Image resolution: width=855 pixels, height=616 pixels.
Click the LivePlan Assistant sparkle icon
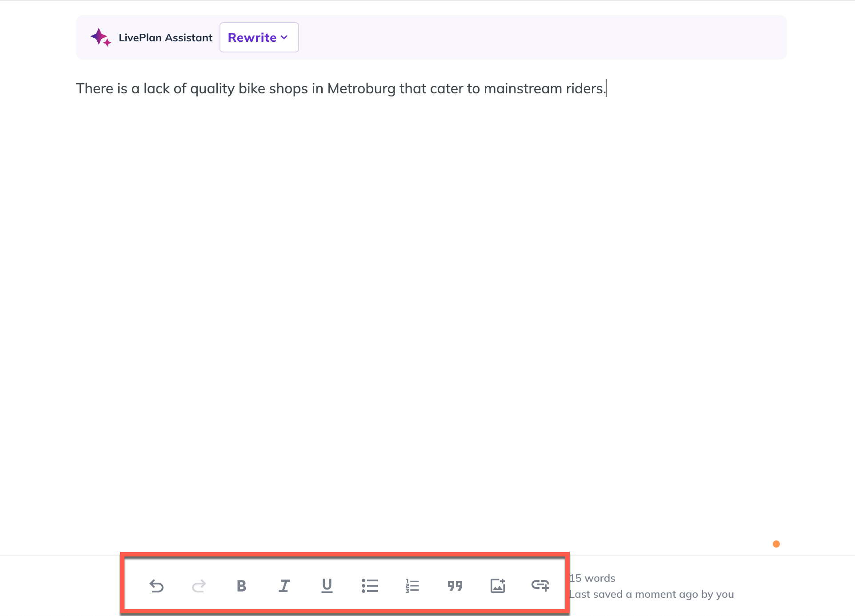tap(100, 37)
